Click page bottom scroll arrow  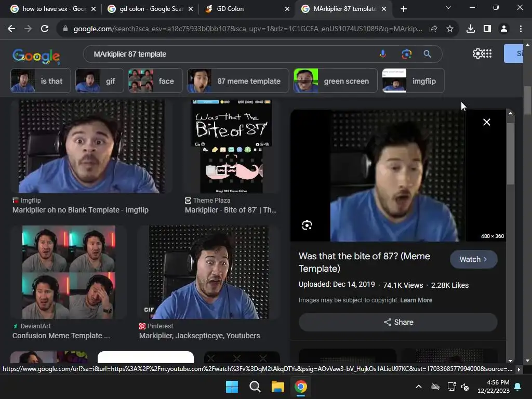(x=527, y=361)
